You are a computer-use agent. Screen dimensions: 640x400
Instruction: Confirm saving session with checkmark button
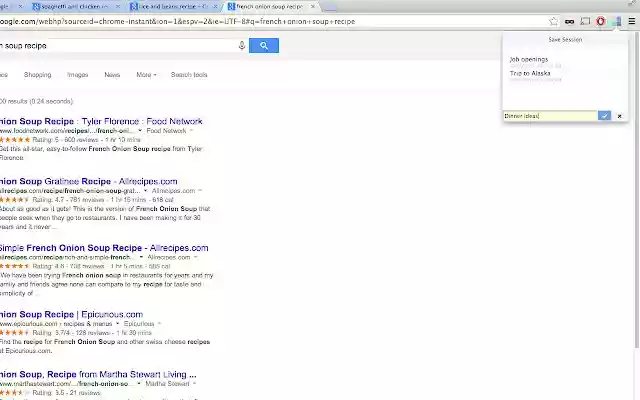[604, 116]
